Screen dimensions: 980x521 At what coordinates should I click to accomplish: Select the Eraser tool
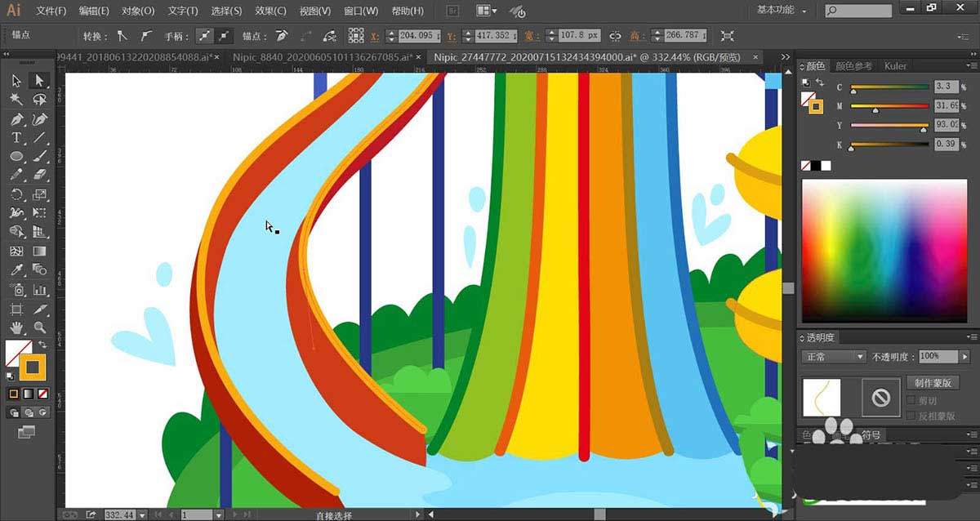[38, 175]
